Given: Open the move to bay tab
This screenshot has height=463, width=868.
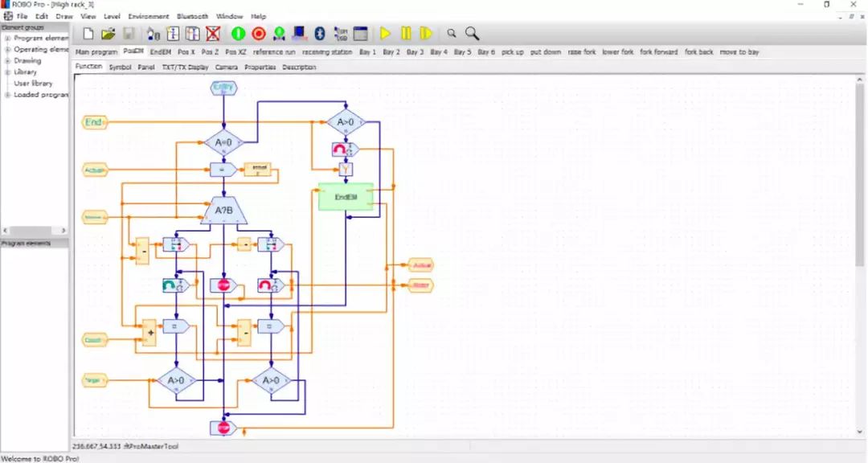Looking at the screenshot, I should (739, 51).
